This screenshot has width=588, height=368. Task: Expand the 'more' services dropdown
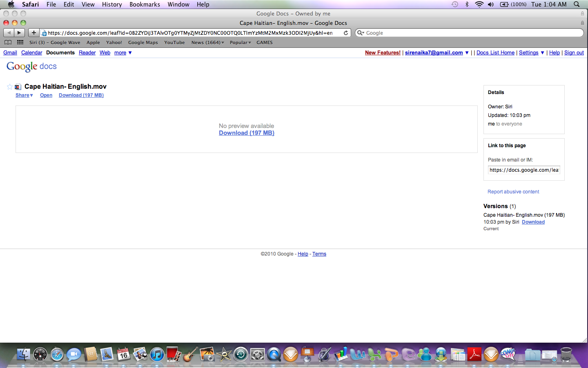click(123, 53)
